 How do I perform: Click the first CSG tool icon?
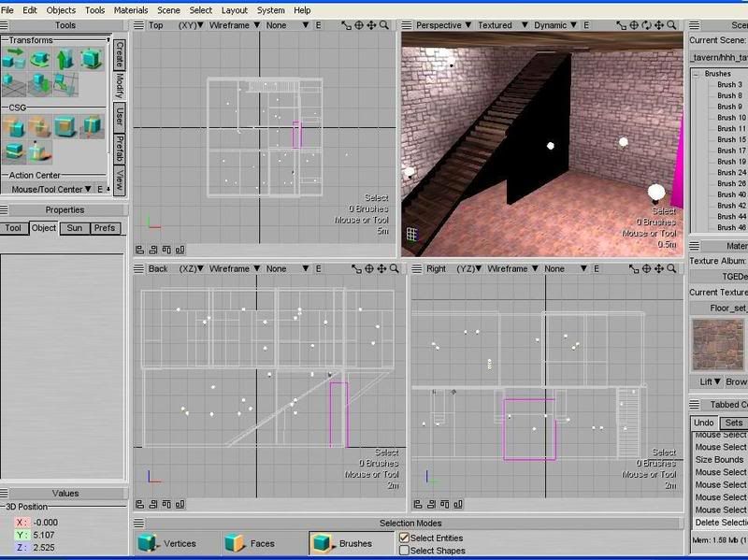(13, 125)
